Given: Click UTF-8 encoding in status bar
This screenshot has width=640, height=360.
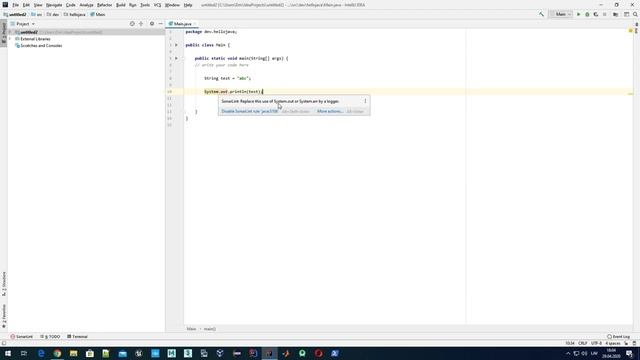Looking at the screenshot, I should pyautogui.click(x=596, y=343).
